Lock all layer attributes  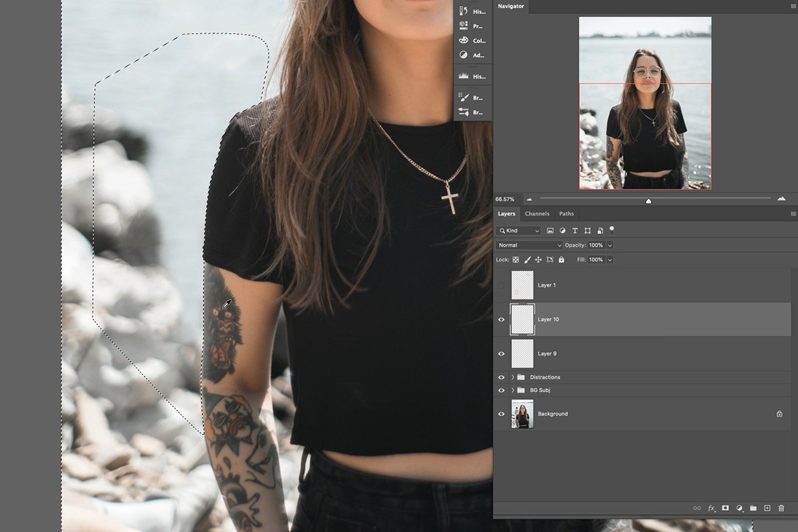[561, 260]
